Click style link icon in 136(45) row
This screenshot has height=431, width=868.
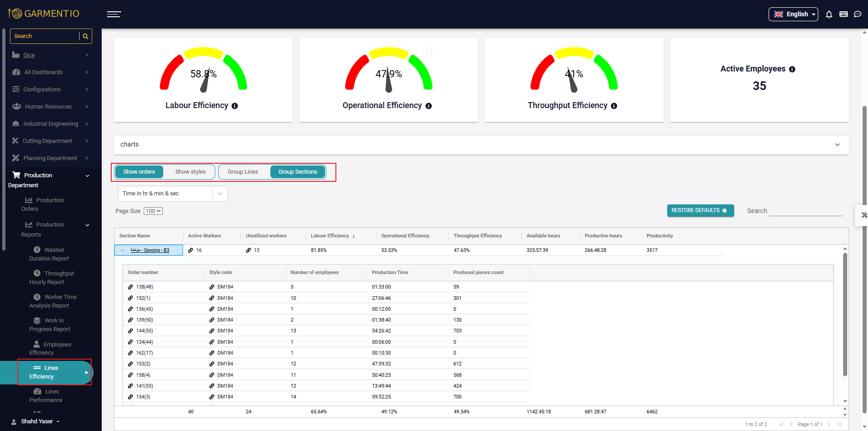tap(212, 309)
